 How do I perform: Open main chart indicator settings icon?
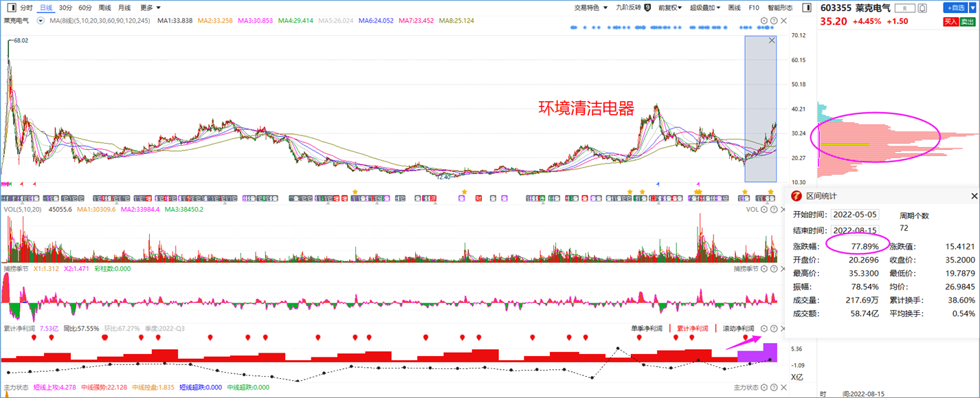[764, 21]
